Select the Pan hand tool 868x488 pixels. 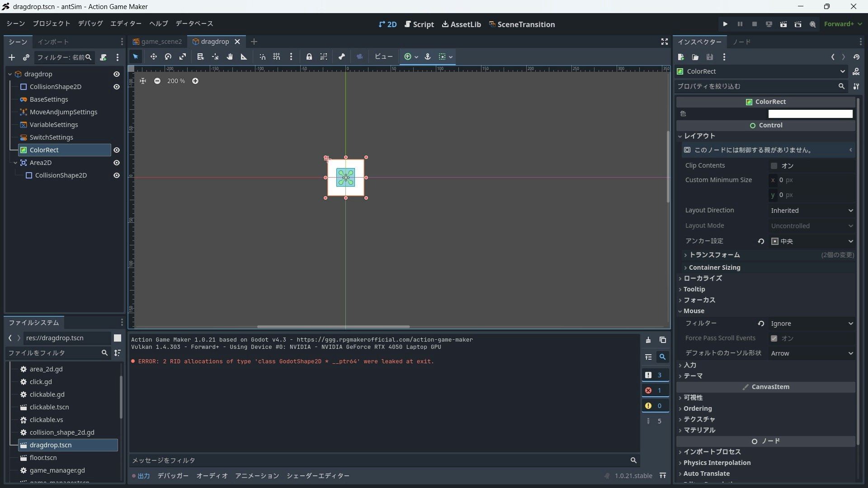[x=230, y=57]
